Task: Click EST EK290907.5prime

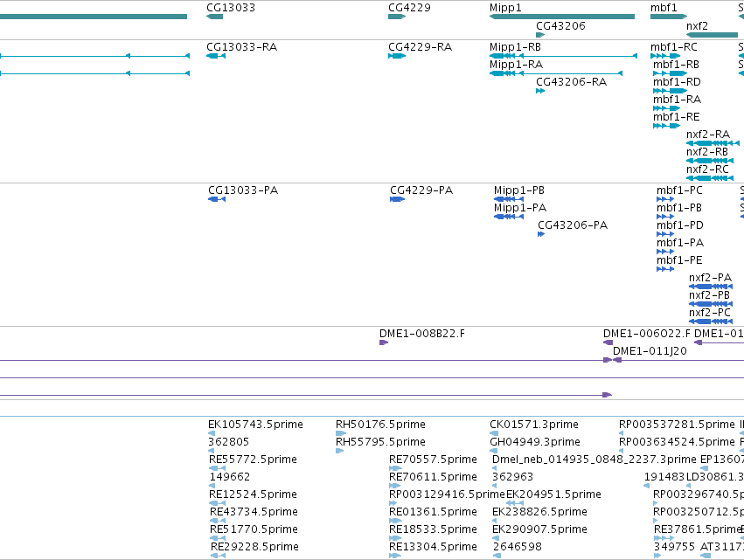Action: pos(539,529)
